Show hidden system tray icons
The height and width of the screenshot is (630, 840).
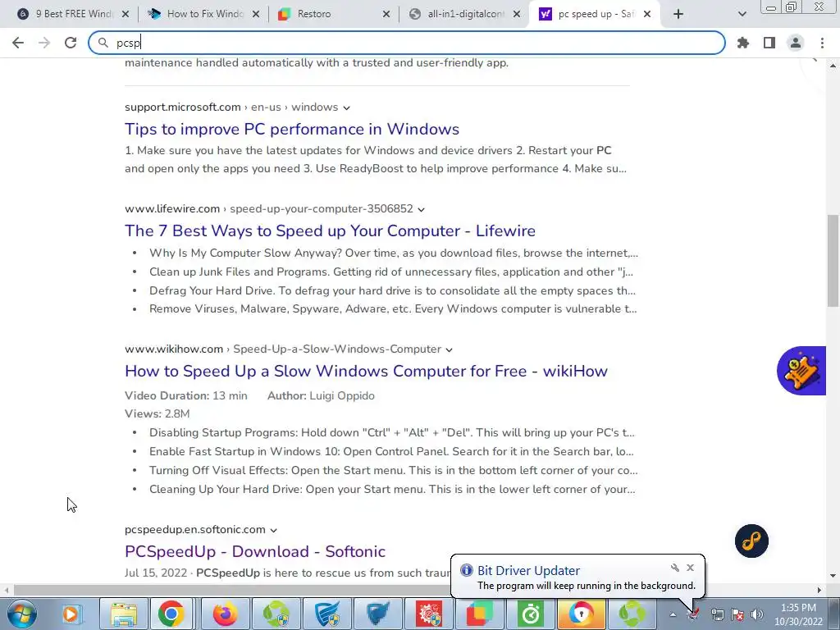pyautogui.click(x=673, y=615)
